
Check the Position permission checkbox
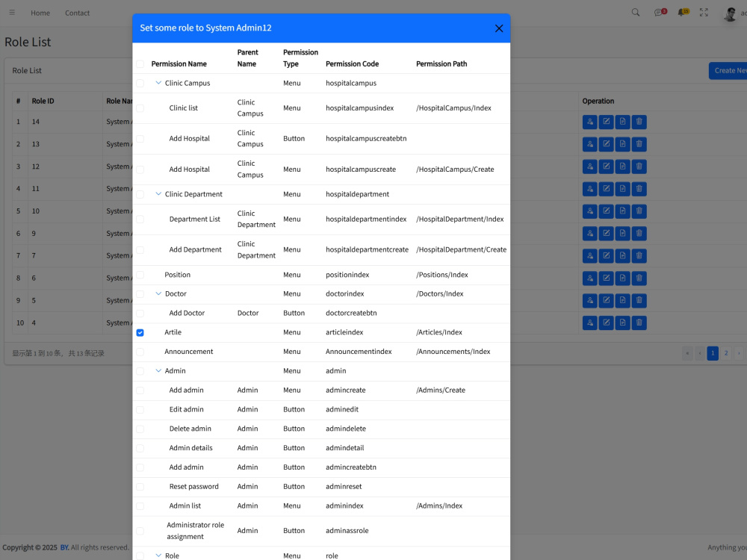(140, 276)
